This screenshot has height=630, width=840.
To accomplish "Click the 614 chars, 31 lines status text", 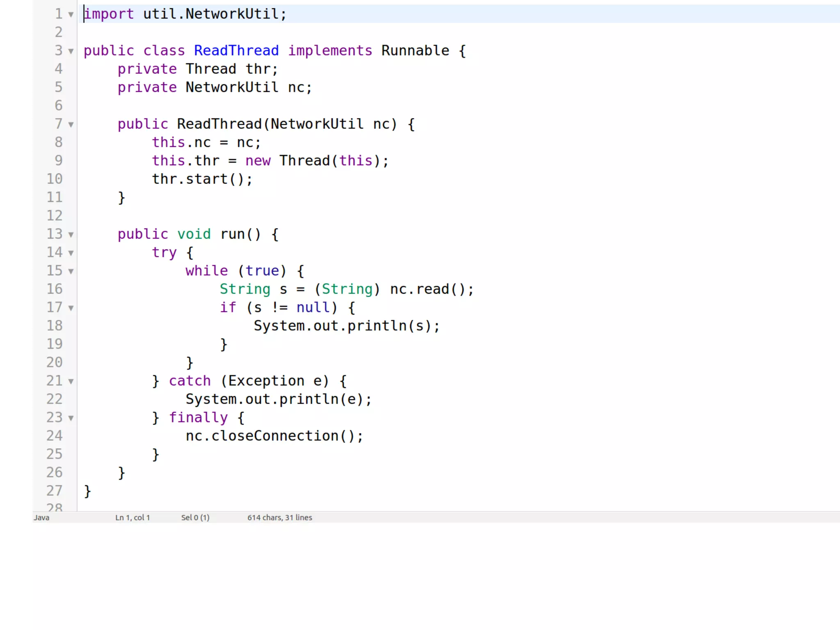I will tap(279, 518).
